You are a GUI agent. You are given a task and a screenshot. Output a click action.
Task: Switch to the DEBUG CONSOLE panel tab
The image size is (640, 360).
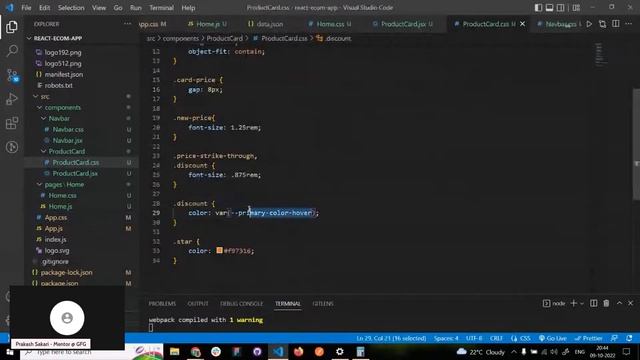click(242, 304)
